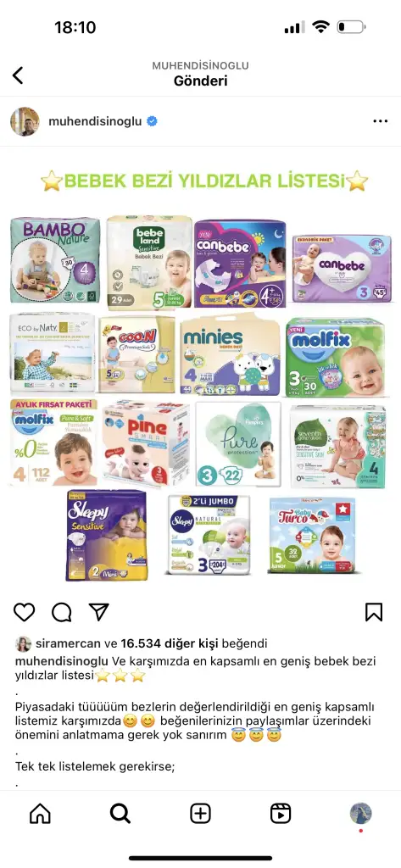
Task: Save post with bookmark icon
Action: click(x=374, y=612)
